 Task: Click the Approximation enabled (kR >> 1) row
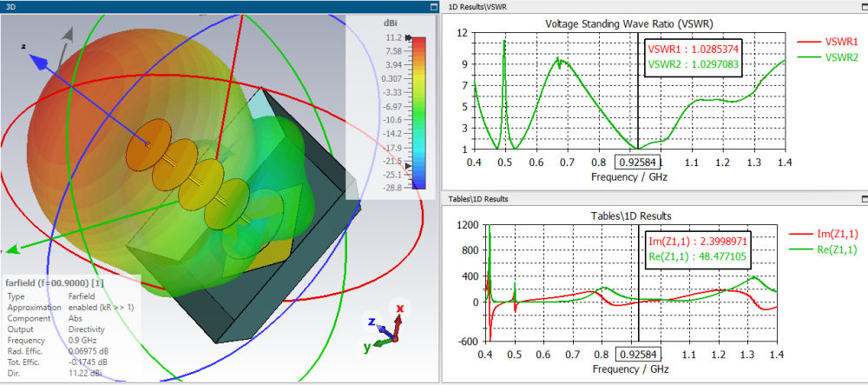click(x=70, y=307)
